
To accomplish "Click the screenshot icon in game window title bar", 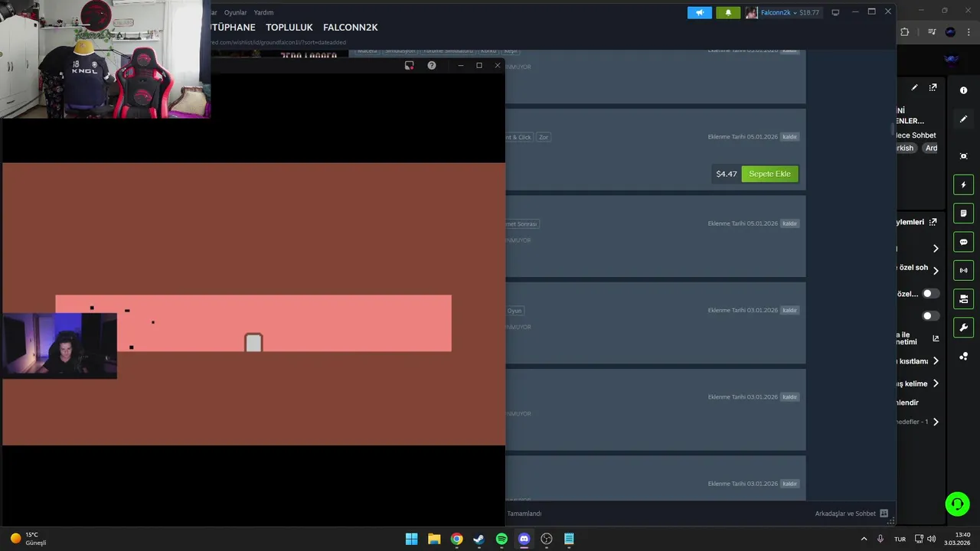I will (409, 66).
